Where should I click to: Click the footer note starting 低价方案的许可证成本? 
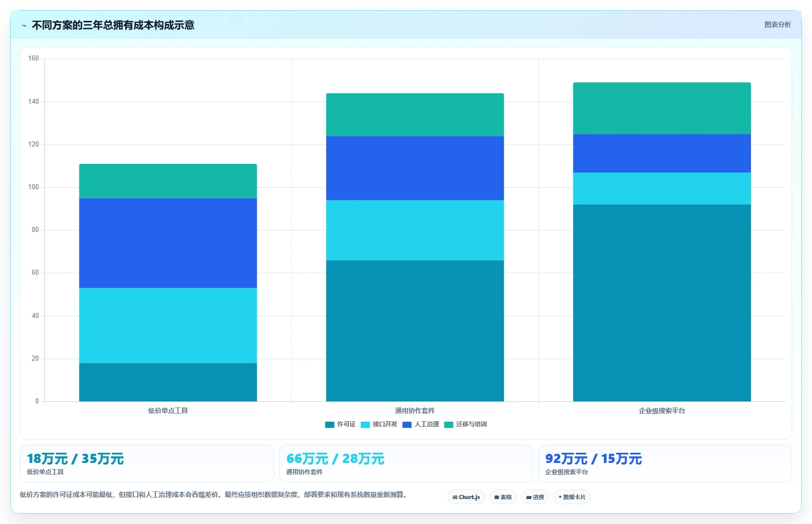tap(214, 494)
